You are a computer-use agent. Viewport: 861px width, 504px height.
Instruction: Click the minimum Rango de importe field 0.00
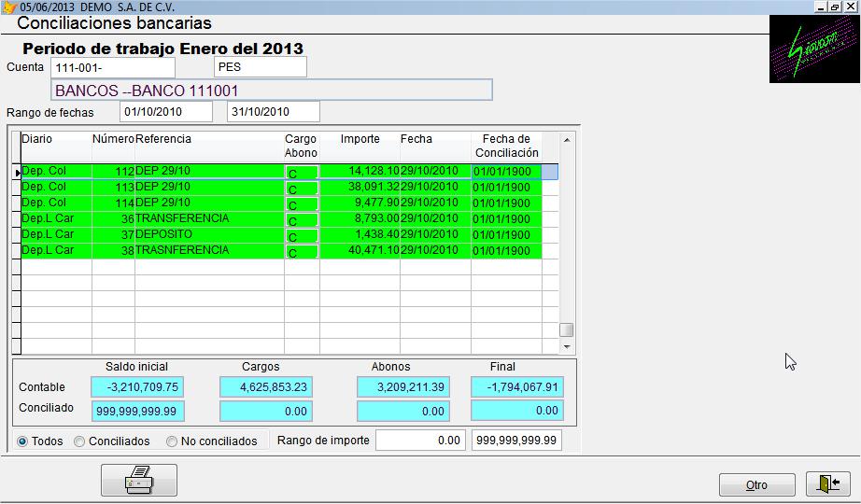420,441
